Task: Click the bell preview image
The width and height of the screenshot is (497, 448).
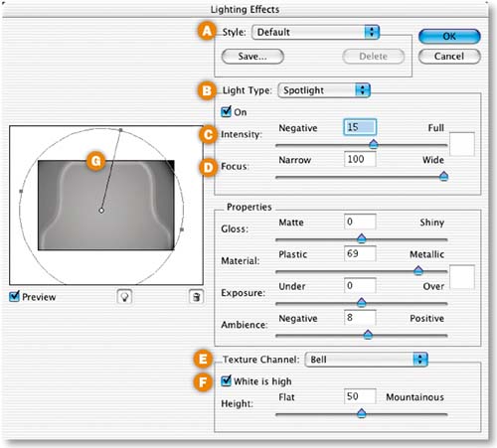Action: coord(106,206)
